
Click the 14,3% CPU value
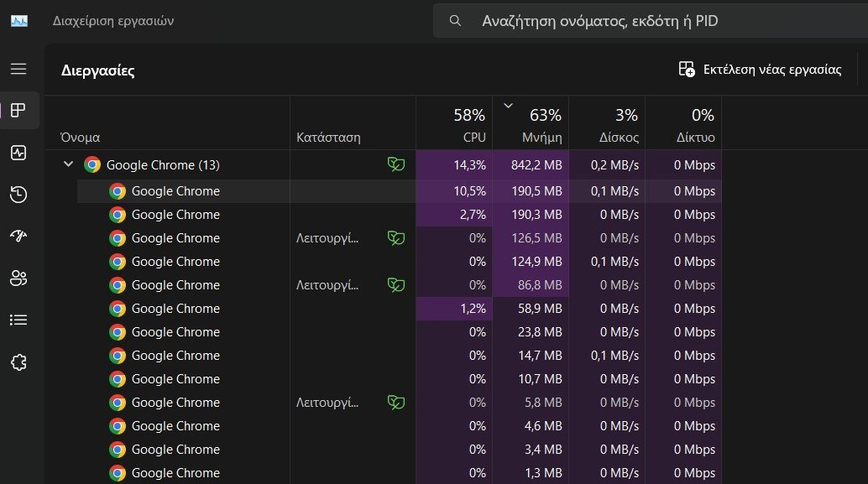click(469, 165)
